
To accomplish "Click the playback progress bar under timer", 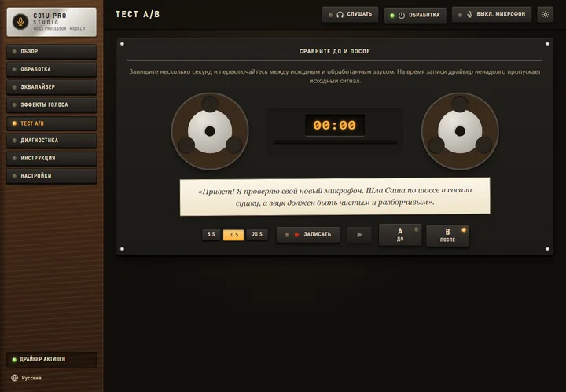I will [x=335, y=142].
